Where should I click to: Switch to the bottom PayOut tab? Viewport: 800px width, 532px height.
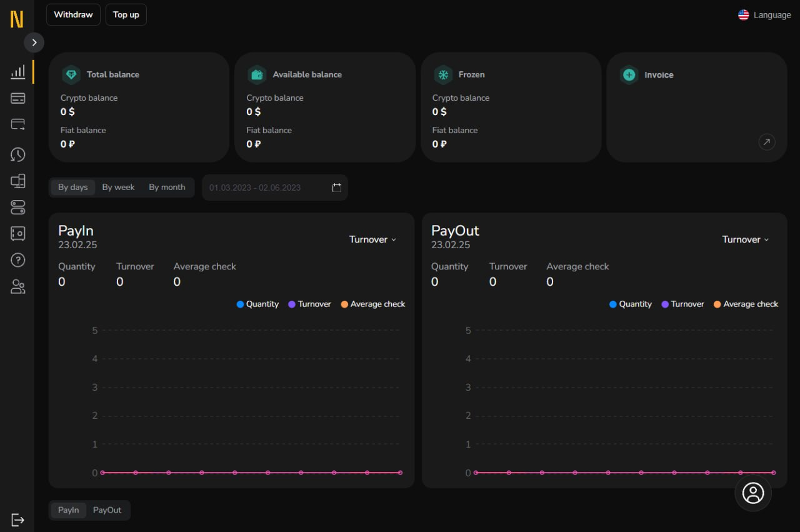[x=107, y=510]
